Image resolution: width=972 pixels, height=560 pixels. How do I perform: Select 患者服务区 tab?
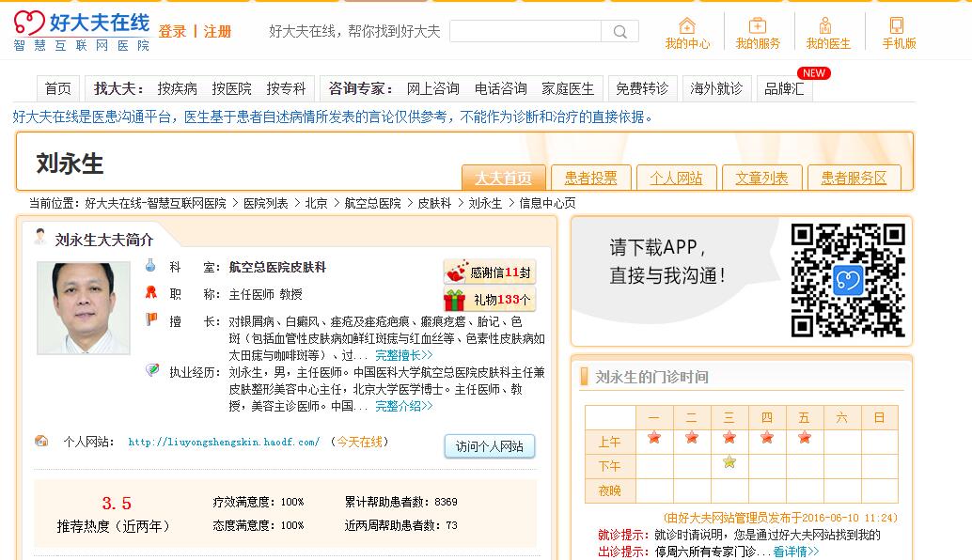(854, 178)
